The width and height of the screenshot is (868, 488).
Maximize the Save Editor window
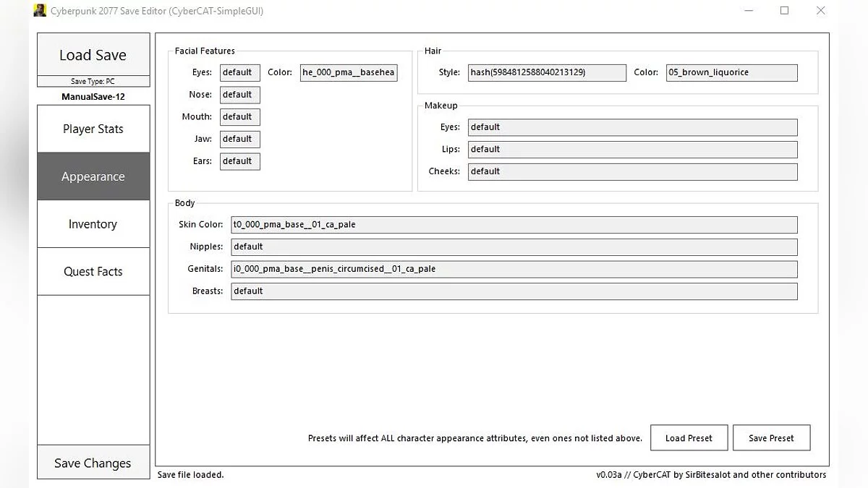click(x=785, y=11)
